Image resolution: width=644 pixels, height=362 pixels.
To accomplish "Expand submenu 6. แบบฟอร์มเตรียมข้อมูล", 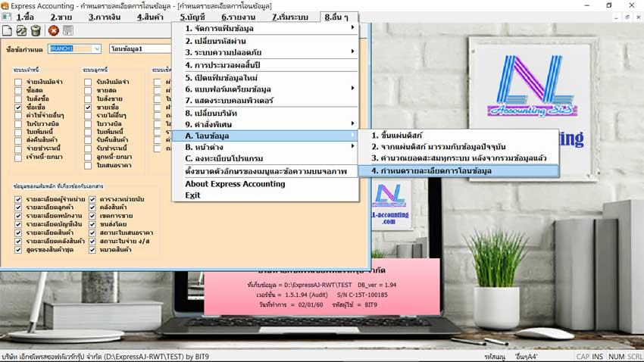I will click(x=265, y=89).
